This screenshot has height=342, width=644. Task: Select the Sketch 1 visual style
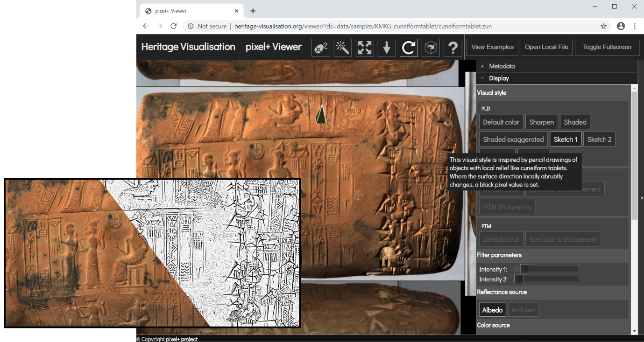tap(565, 140)
